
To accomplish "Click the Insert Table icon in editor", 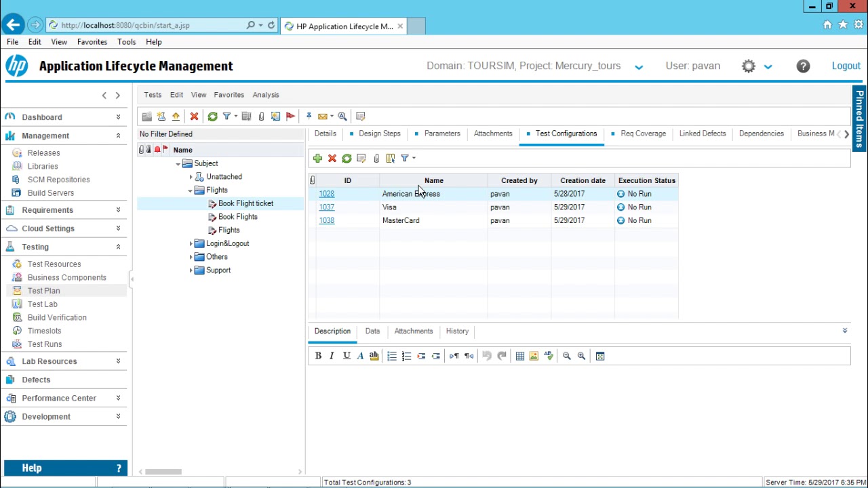I will pyautogui.click(x=520, y=356).
